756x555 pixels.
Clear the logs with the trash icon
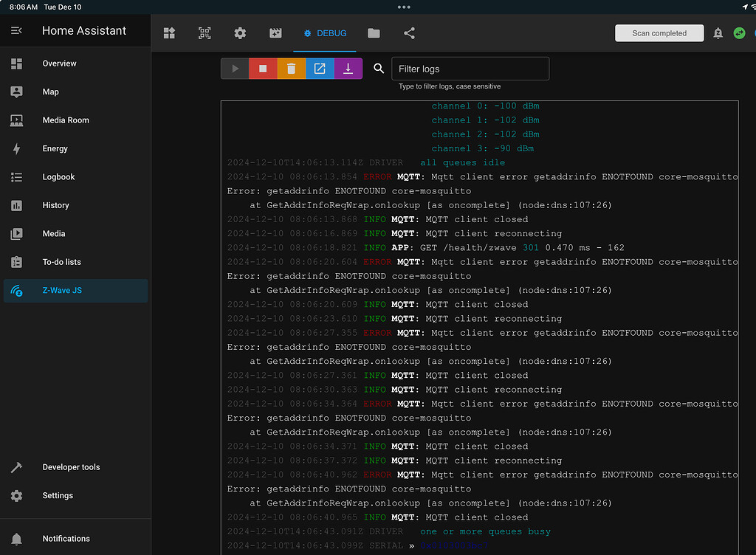[291, 68]
